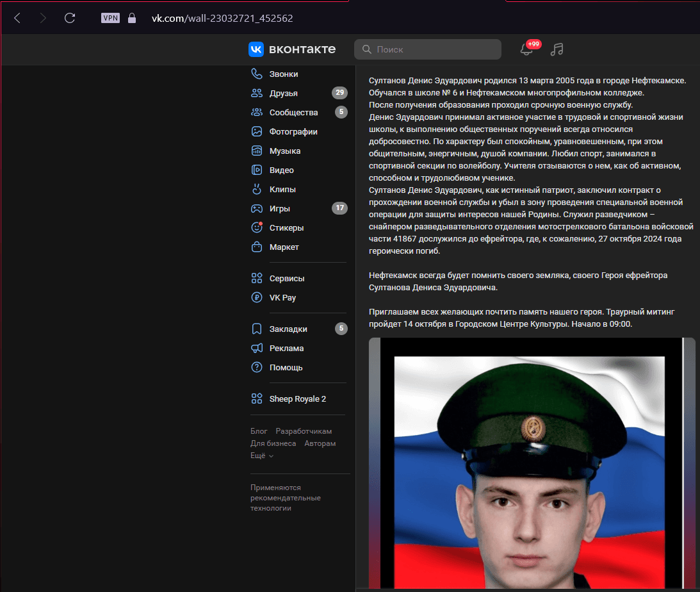The image size is (700, 592).
Task: Click the VK Pay ruble icon
Action: [x=257, y=297]
